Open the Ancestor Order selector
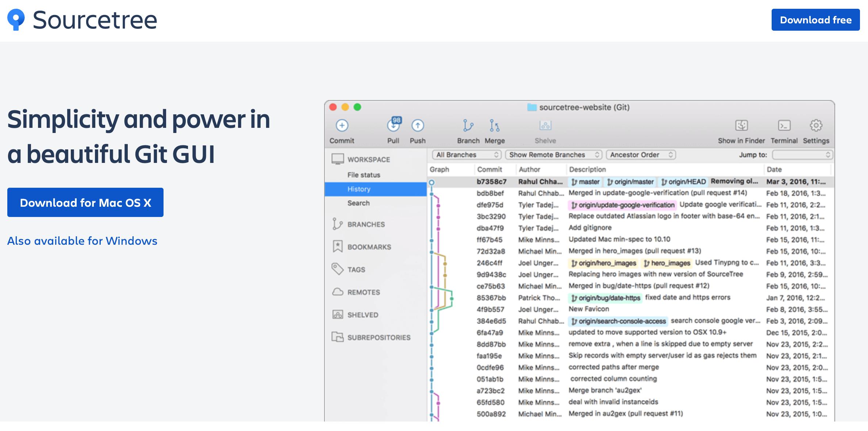 coord(641,155)
